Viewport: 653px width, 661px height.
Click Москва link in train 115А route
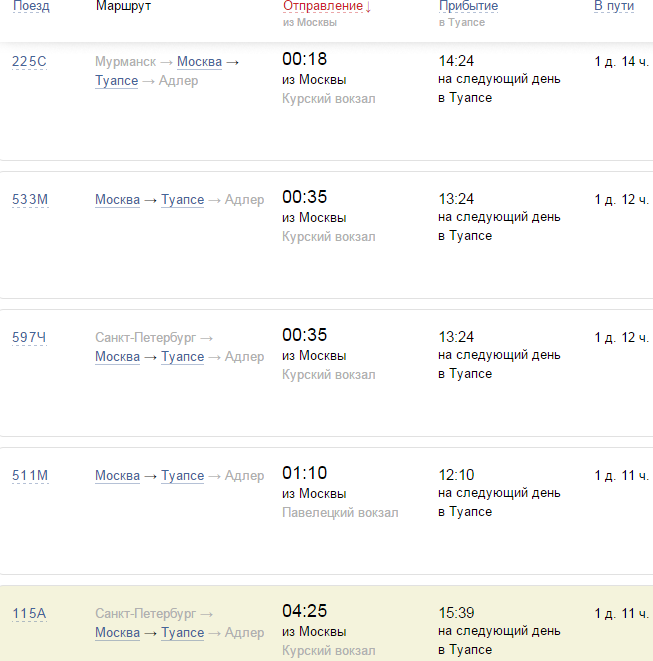click(x=117, y=633)
